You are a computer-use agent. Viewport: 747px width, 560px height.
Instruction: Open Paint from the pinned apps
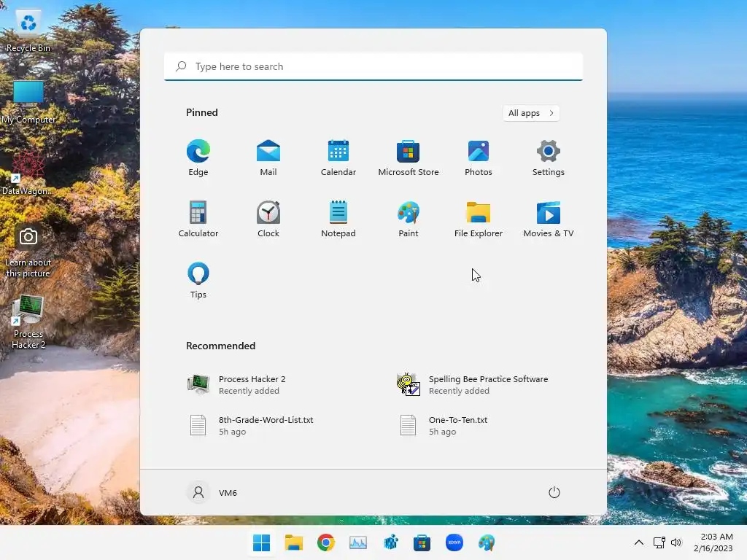tap(409, 219)
